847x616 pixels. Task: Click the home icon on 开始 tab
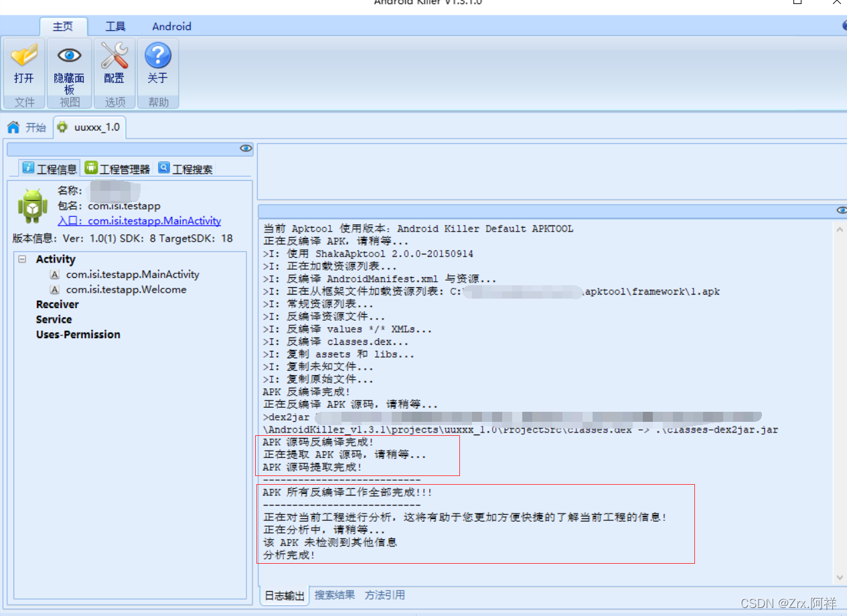(13, 127)
